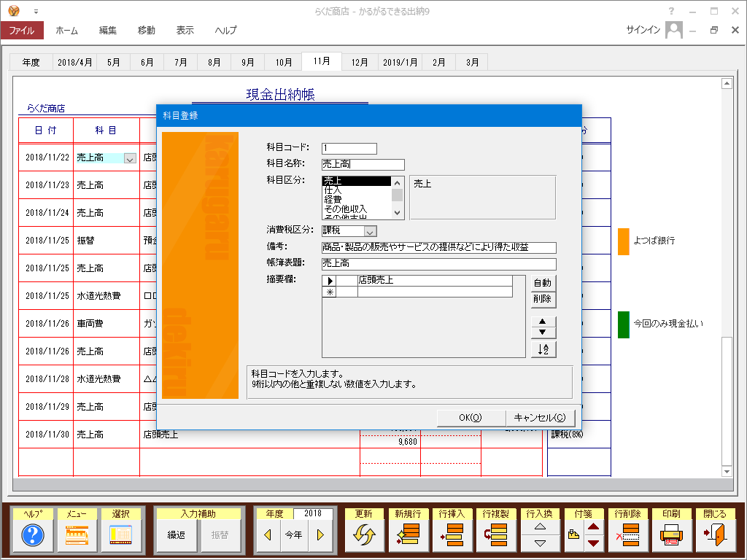The height and width of the screenshot is (560, 747).
Task: Switch to the 10月 tab
Action: pyautogui.click(x=284, y=63)
